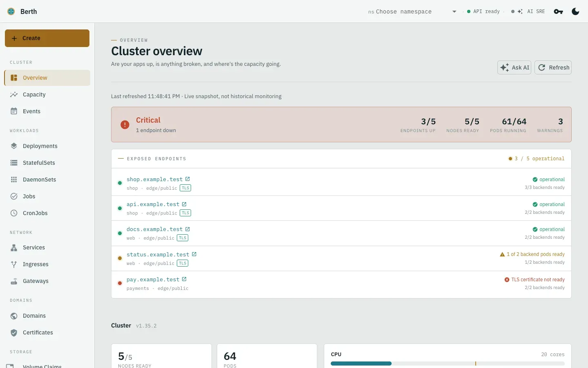Open DaemonSets grid icon

[x=14, y=180]
